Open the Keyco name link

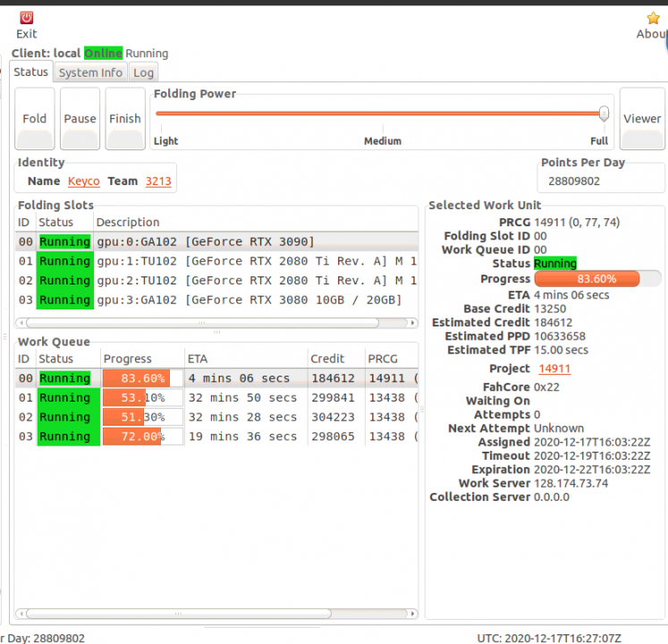83,182
